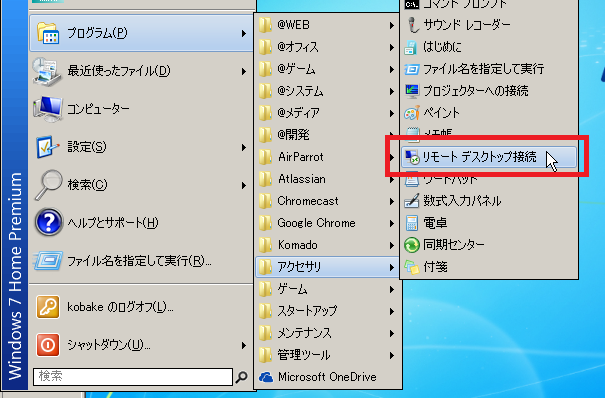This screenshot has width=605, height=398.
Task: Launch 数式入力パネル
Action: pos(489,201)
